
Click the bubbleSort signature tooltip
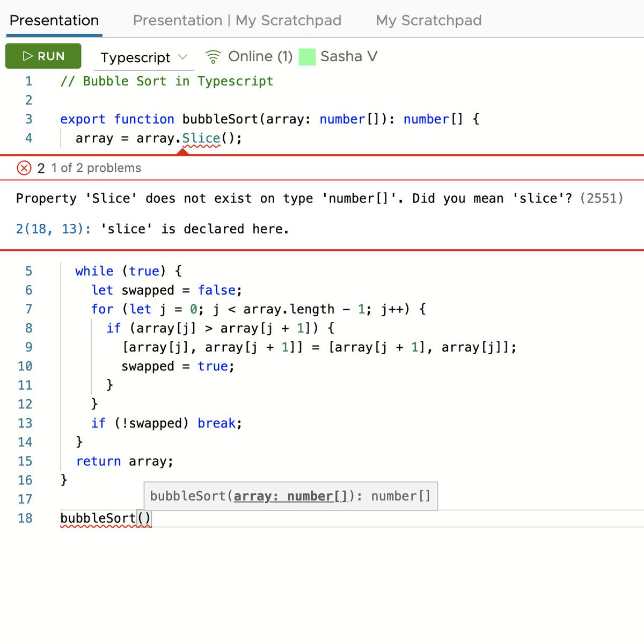pyautogui.click(x=290, y=495)
